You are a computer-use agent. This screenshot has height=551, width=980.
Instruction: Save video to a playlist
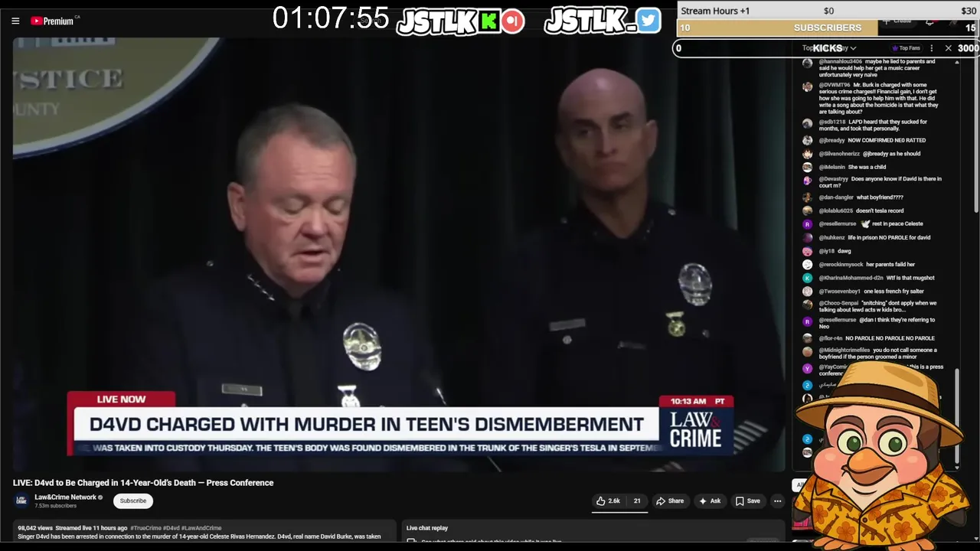(748, 501)
